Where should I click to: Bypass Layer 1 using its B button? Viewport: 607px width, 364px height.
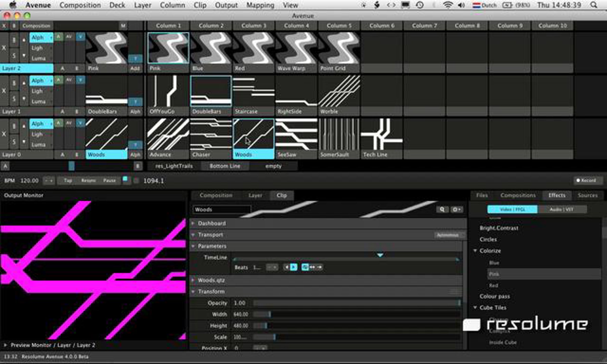pyautogui.click(x=14, y=83)
